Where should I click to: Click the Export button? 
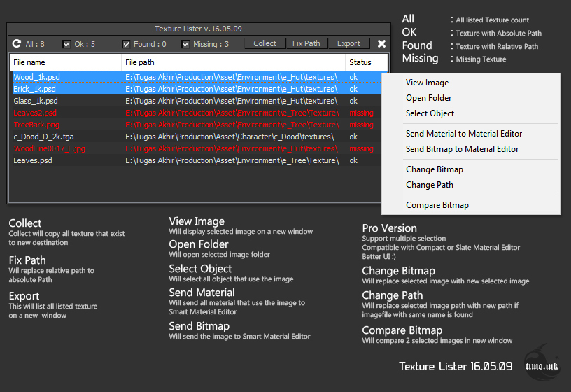[348, 43]
